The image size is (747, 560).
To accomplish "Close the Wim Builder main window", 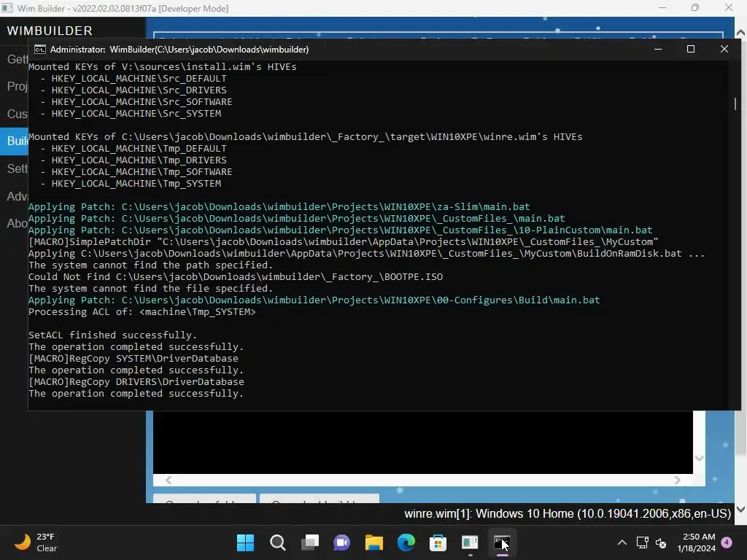I will point(729,7).
